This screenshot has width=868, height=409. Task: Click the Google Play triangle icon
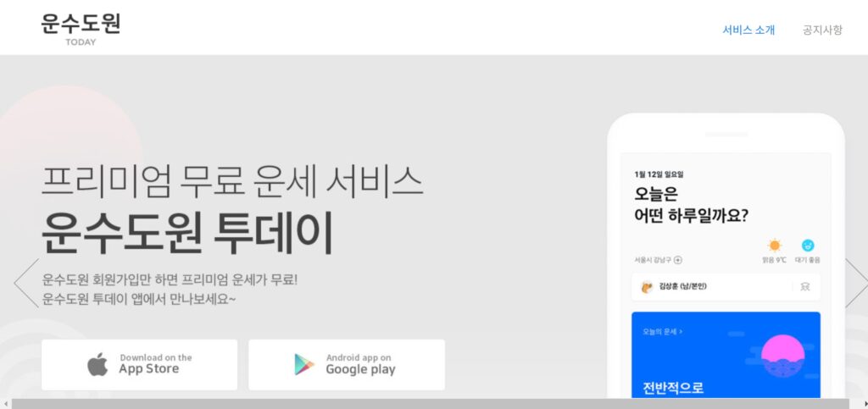pyautogui.click(x=304, y=365)
